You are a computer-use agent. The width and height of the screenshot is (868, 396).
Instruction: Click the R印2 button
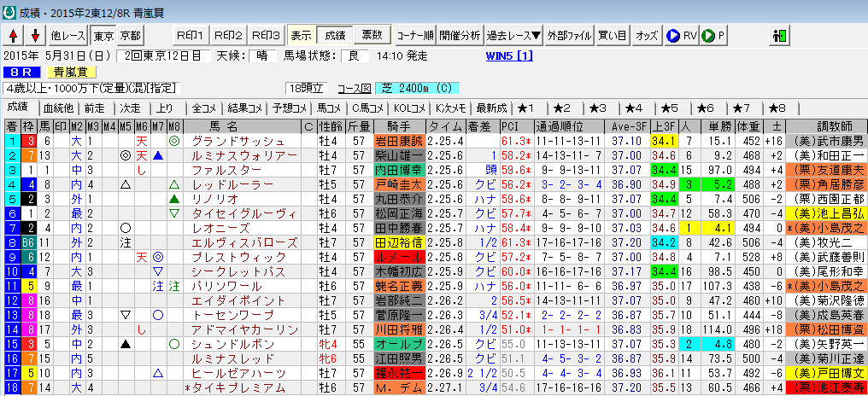point(228,36)
